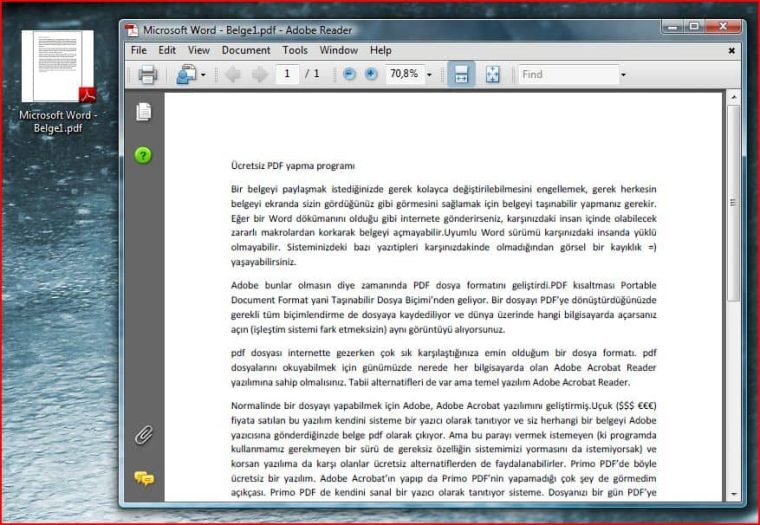Click the Find search field
Screen dimensions: 760x525
pyautogui.click(x=569, y=75)
